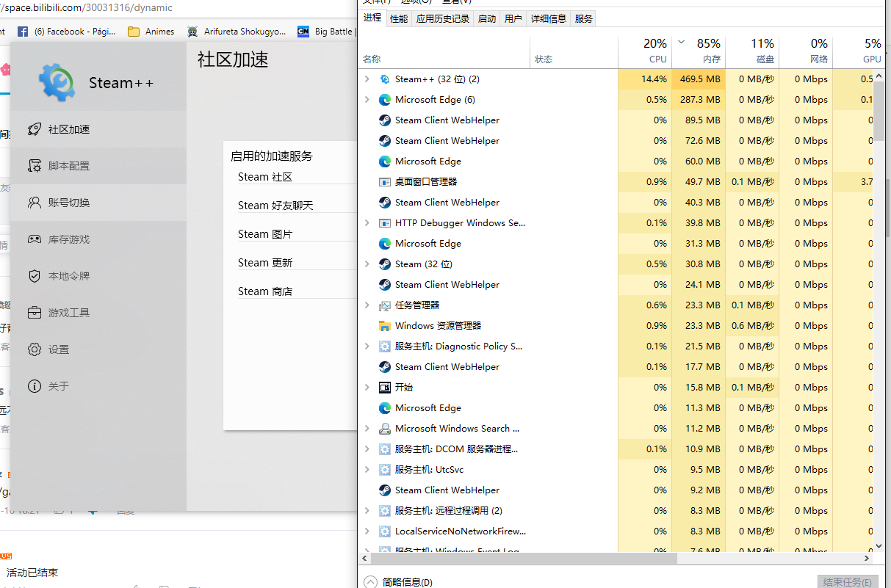
Task: Expand the Steam++ (32位) process group
Action: [367, 79]
